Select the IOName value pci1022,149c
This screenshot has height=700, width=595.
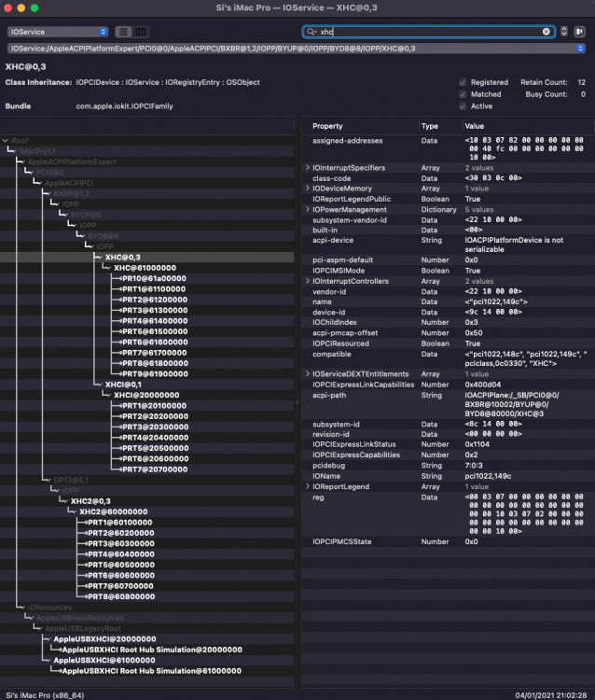[488, 476]
